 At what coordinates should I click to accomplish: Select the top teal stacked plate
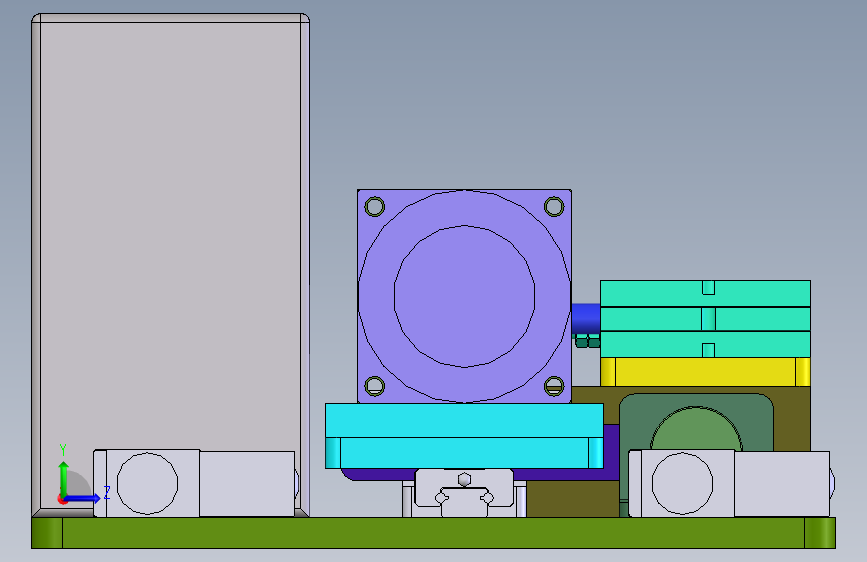(x=706, y=293)
